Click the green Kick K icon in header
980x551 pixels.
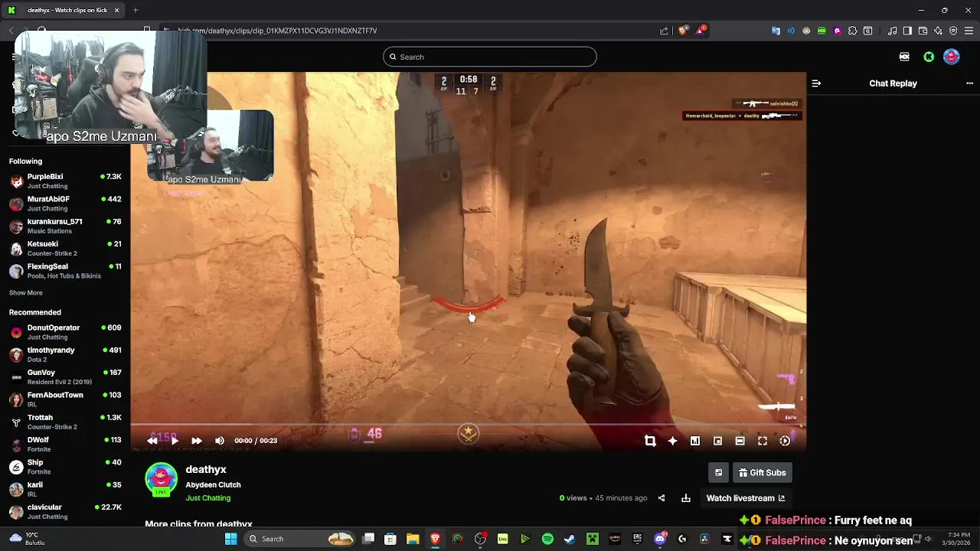coord(929,57)
